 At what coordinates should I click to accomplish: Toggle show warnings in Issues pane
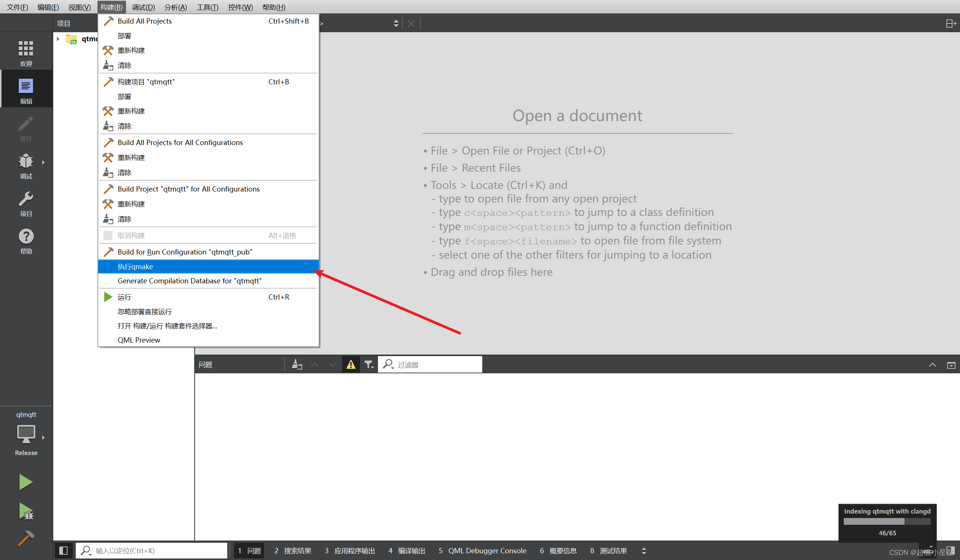tap(351, 365)
